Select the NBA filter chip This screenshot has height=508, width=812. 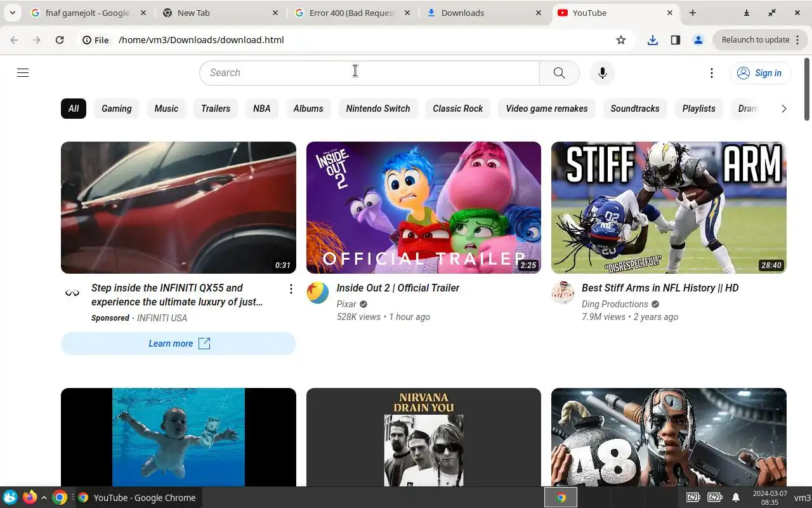point(261,109)
